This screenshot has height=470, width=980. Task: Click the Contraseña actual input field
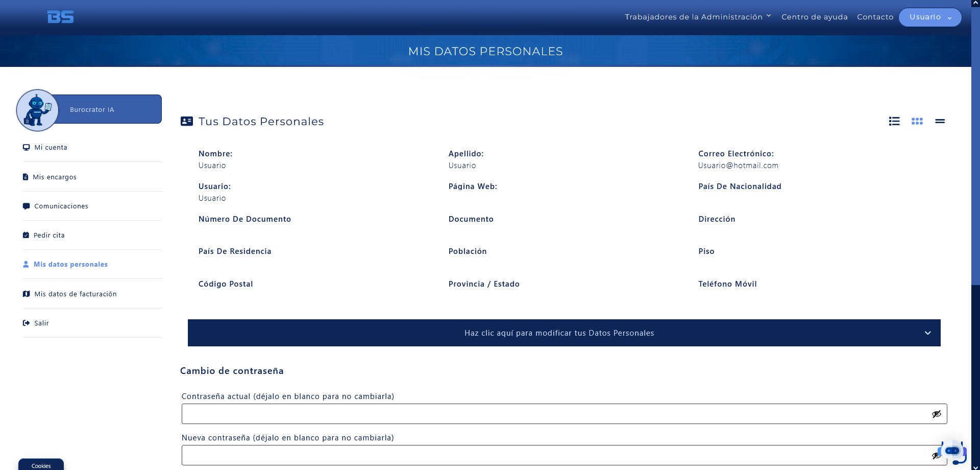point(564,414)
